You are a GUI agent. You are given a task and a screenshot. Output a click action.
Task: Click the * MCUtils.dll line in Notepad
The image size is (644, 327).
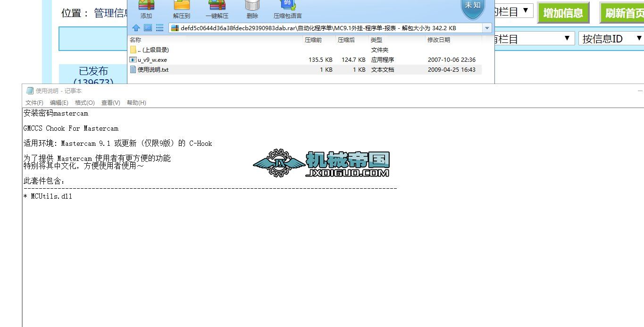pyautogui.click(x=48, y=196)
